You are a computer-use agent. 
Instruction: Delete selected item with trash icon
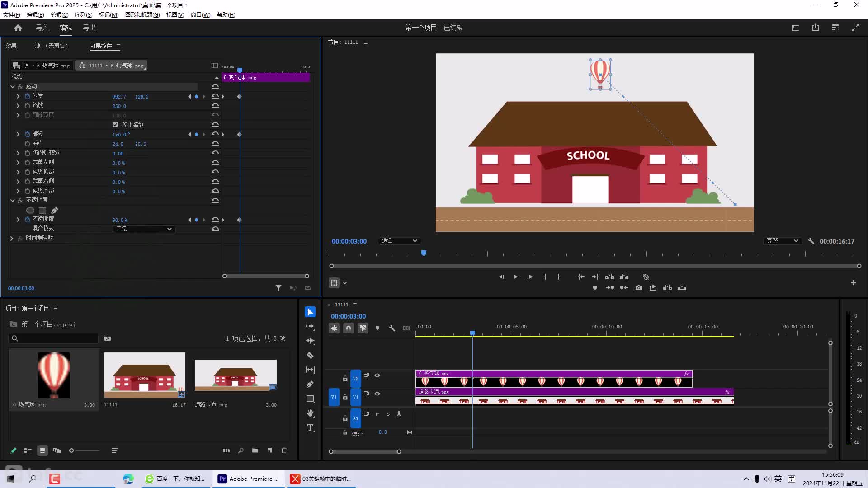click(x=284, y=450)
